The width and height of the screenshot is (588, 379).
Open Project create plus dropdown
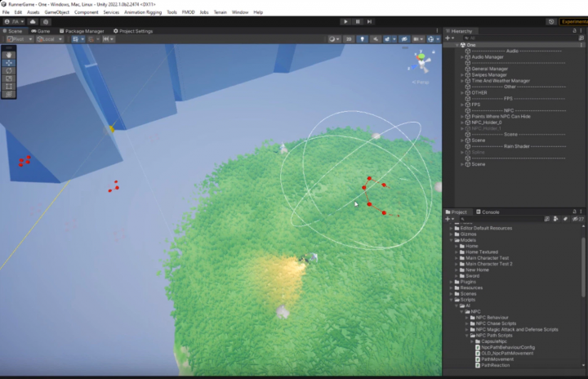click(449, 219)
